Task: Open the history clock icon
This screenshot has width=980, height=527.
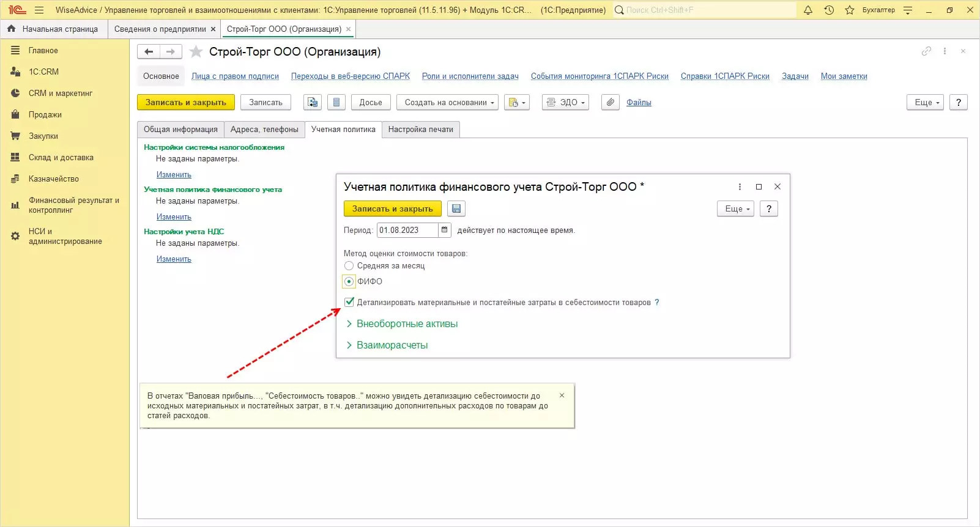Action: pos(829,10)
